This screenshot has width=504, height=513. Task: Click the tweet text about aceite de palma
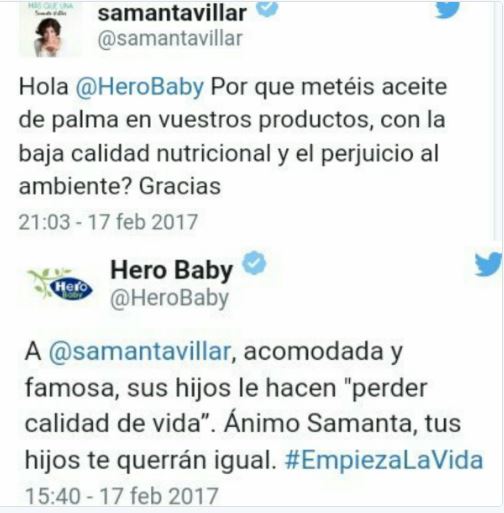coord(233,136)
